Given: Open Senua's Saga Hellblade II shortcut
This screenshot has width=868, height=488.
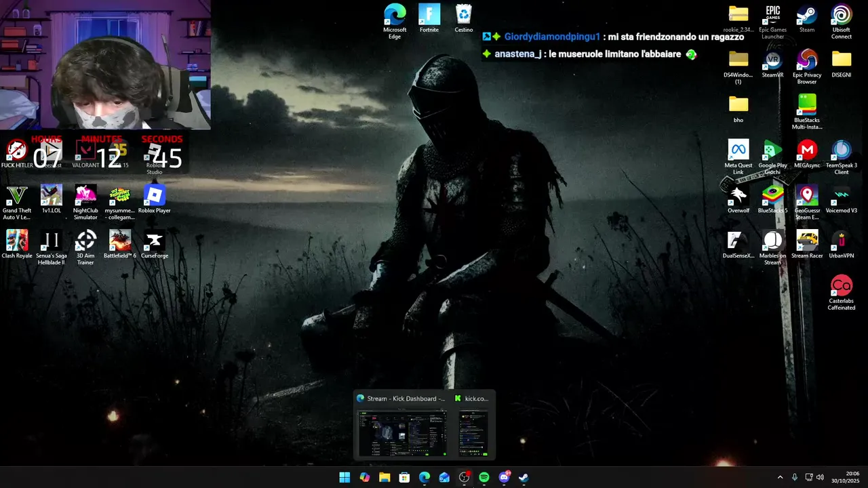Looking at the screenshot, I should click(x=52, y=247).
